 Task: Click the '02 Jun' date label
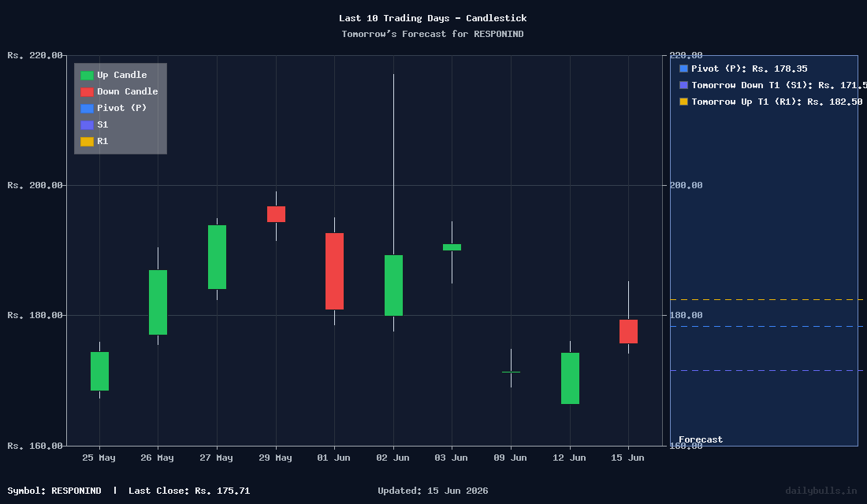[393, 458]
